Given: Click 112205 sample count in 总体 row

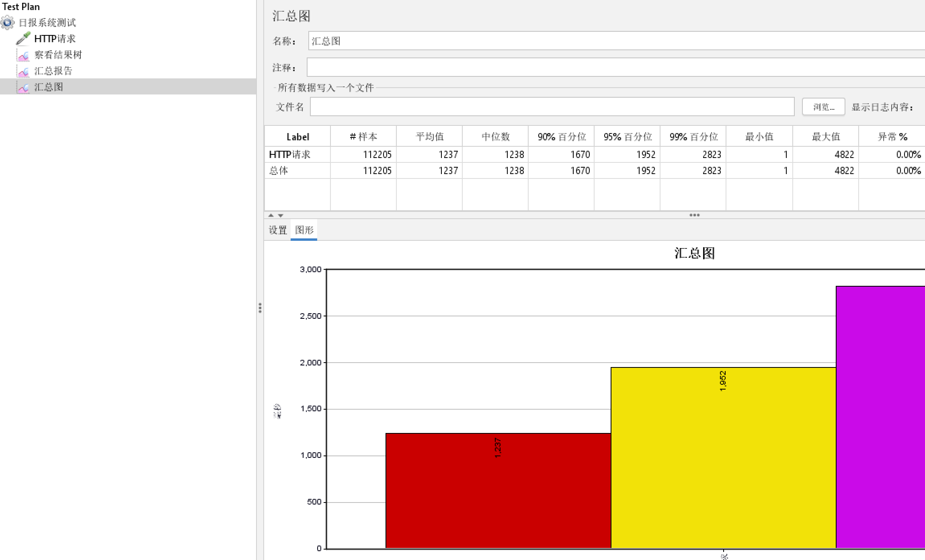Looking at the screenshot, I should coord(377,170).
